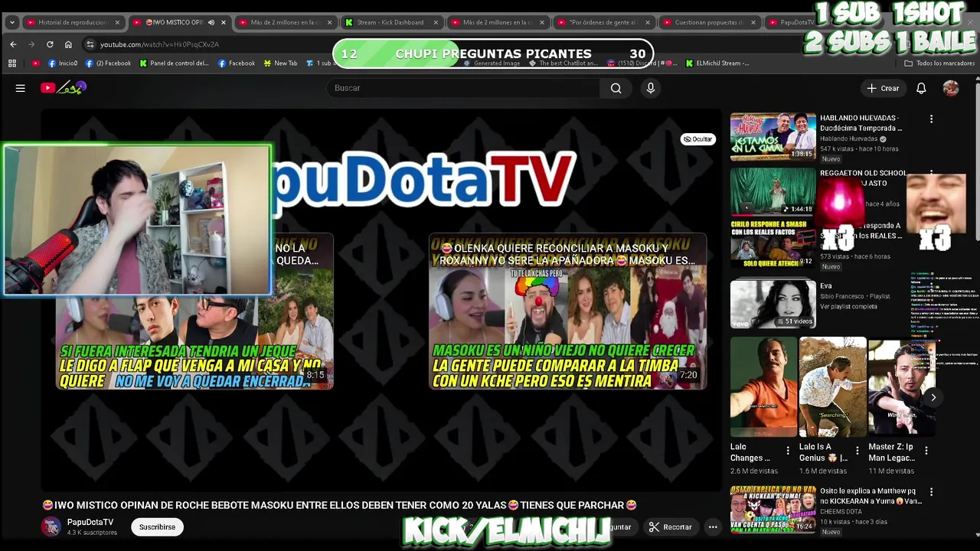Open the Crear dropdown button
980x551 pixels.
[883, 88]
